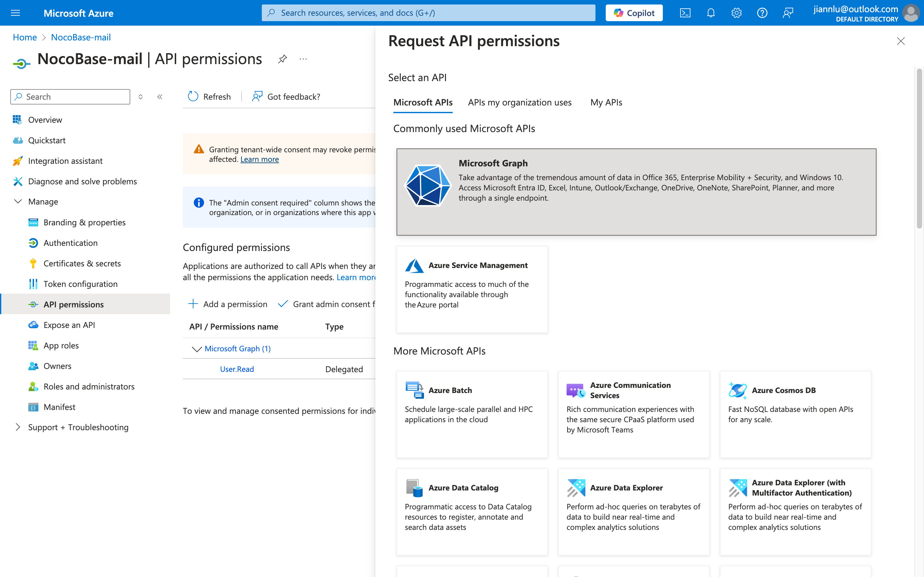Click the Request API permissions panel scrollbar
Viewport: 924px width, 577px height.
pyautogui.click(x=919, y=149)
